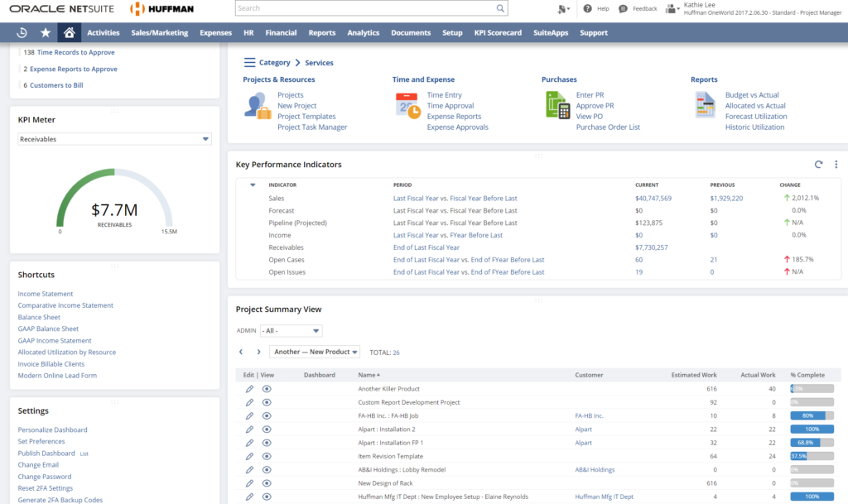Go to the Home dashboard icon
Viewport: 848px width, 504px height.
(70, 33)
